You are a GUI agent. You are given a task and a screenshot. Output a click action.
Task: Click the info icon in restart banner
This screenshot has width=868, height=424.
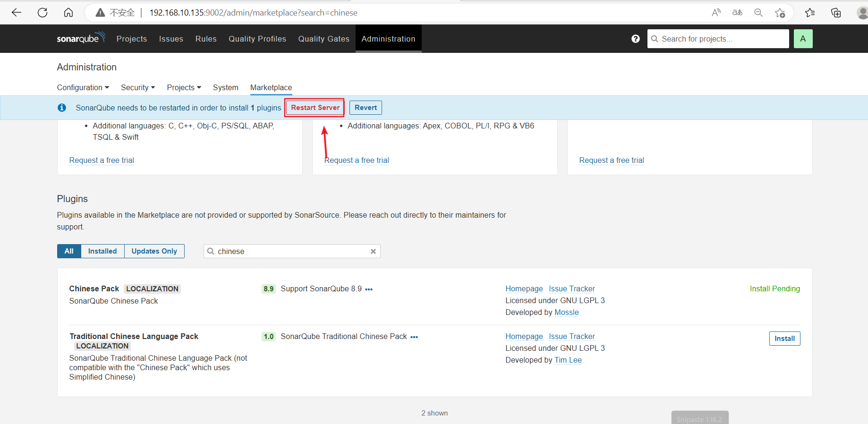(62, 108)
